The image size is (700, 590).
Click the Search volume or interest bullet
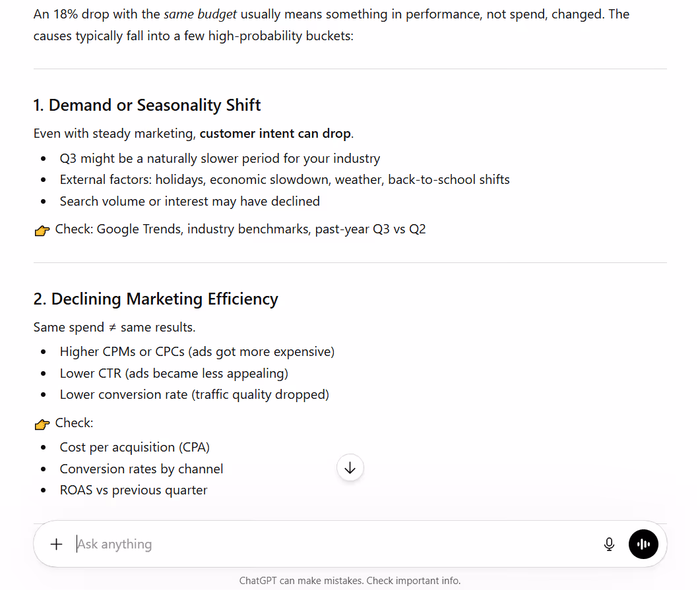click(190, 201)
